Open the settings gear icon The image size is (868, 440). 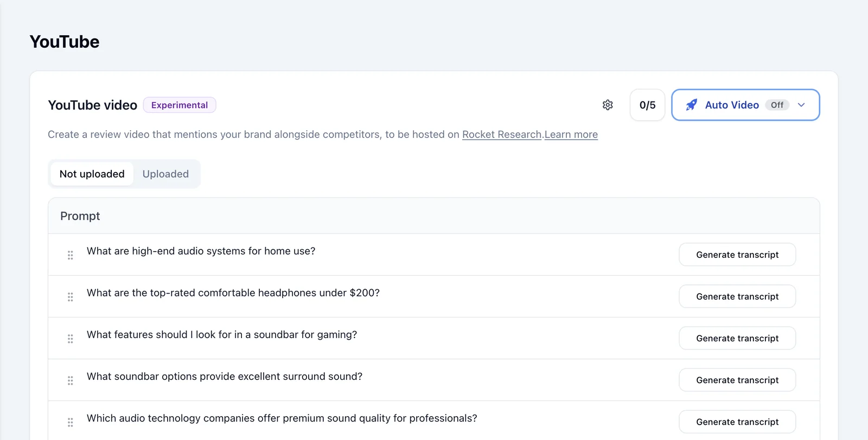[608, 105]
